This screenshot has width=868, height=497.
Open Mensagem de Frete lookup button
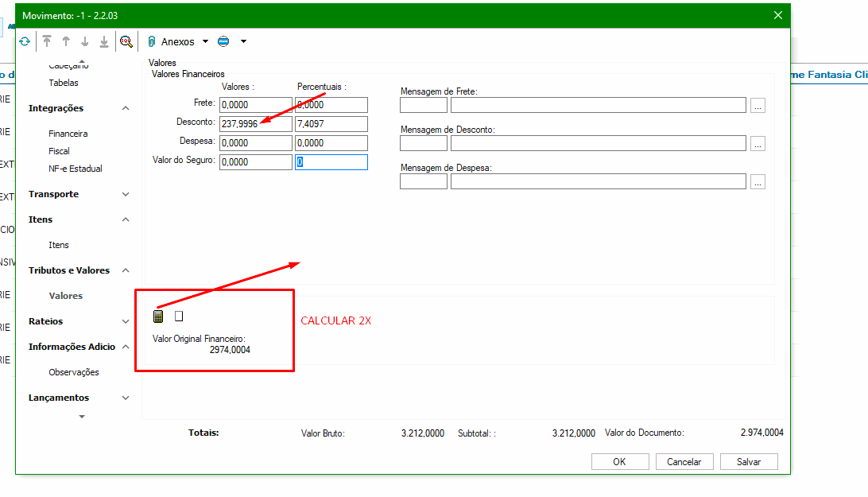(x=758, y=105)
